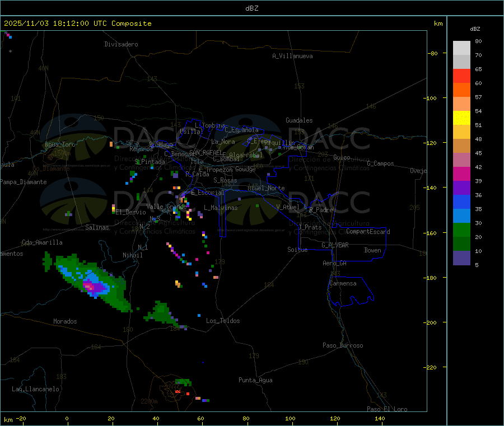The image size is (504, 426).
Task: Click the 'E_Escorial' label
Action: click(208, 193)
